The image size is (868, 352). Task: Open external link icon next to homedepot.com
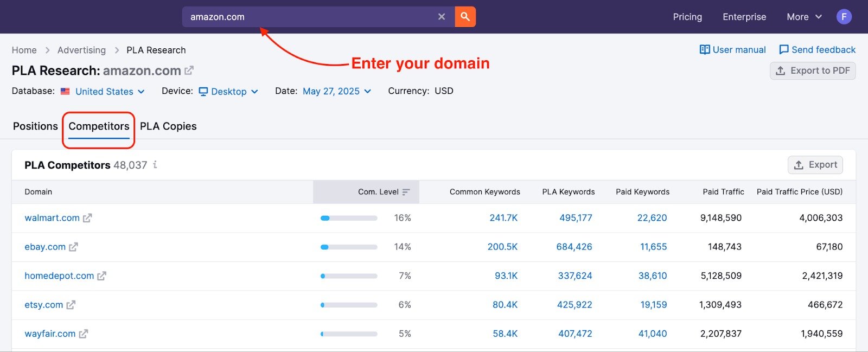[x=101, y=276]
